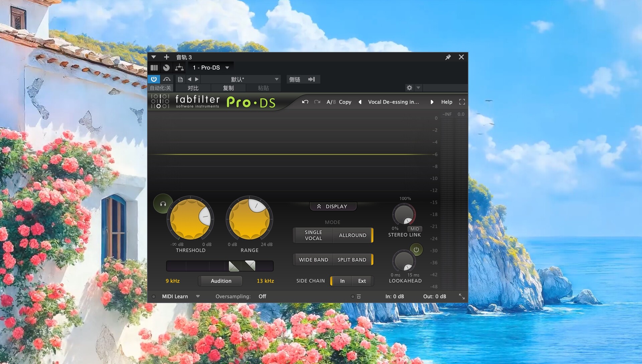Pin the plugin window
Image resolution: width=642 pixels, height=364 pixels.
point(448,57)
